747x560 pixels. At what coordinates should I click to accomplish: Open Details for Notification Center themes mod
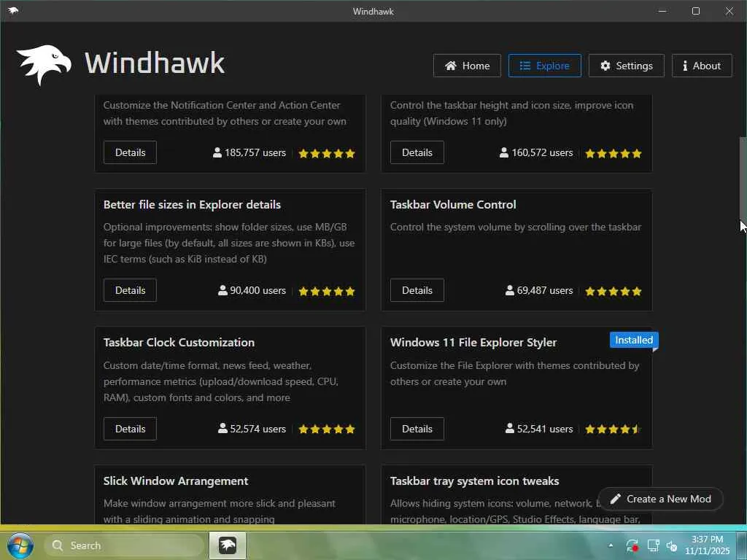pyautogui.click(x=130, y=152)
